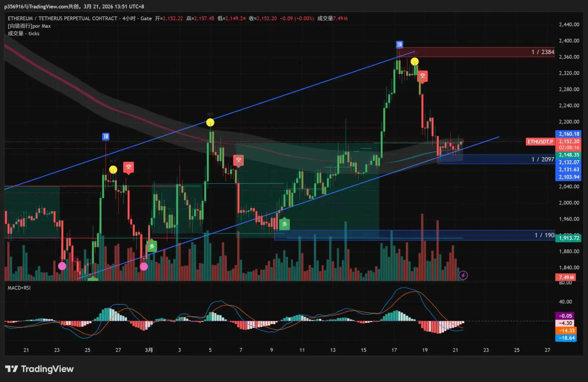Click the red 空 marker below the highest yellow dot
This screenshot has height=382, width=588.
coord(423,76)
